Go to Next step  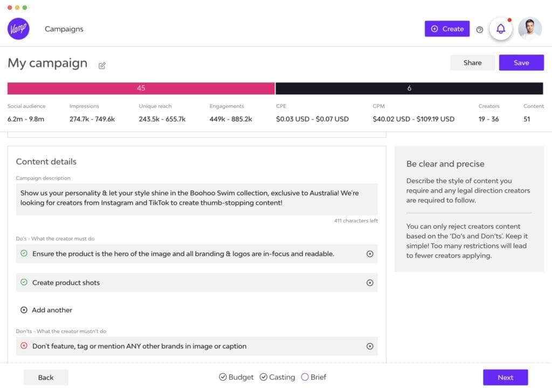[x=505, y=377]
